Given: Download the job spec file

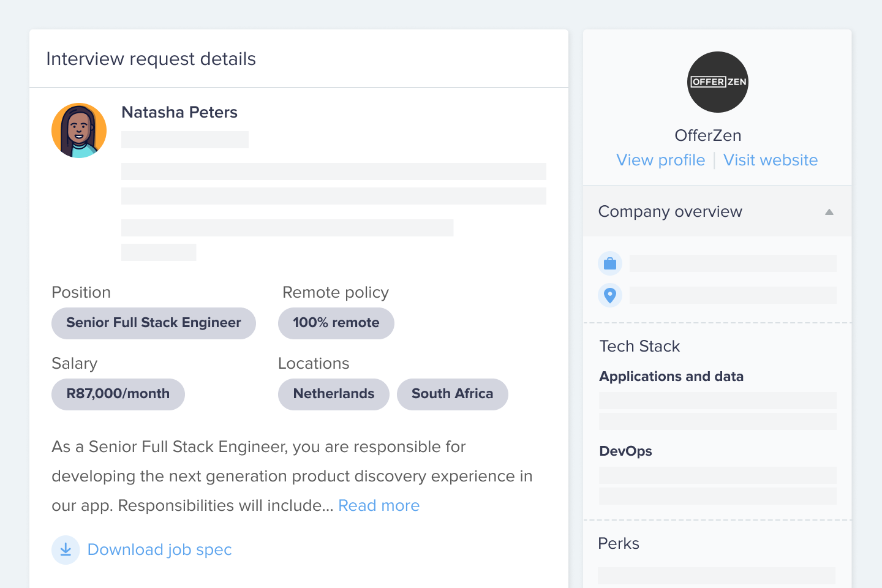Looking at the screenshot, I should [159, 550].
